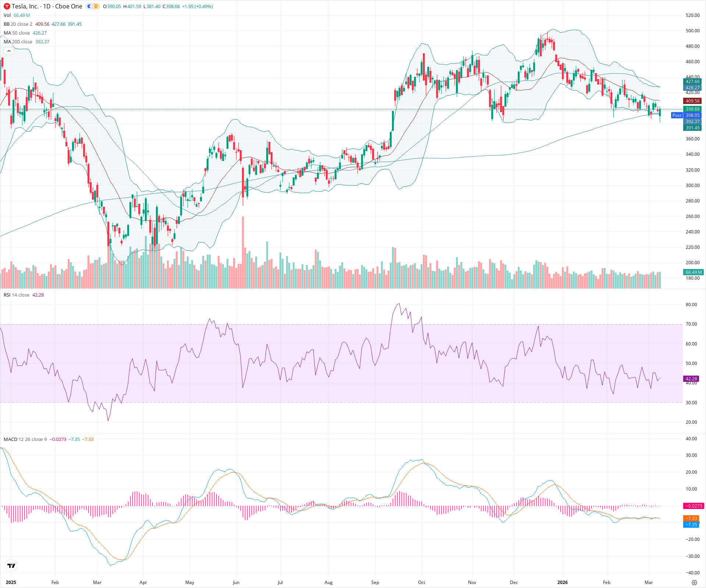This screenshot has height=588, width=706.
Task: Click the symbol name "Tesla, Inc."
Action: [x=26, y=6]
